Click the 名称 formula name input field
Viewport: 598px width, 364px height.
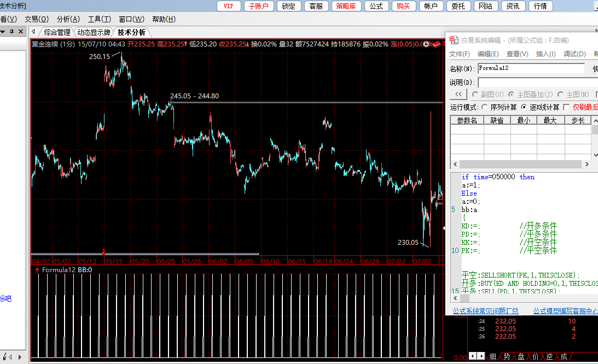531,68
